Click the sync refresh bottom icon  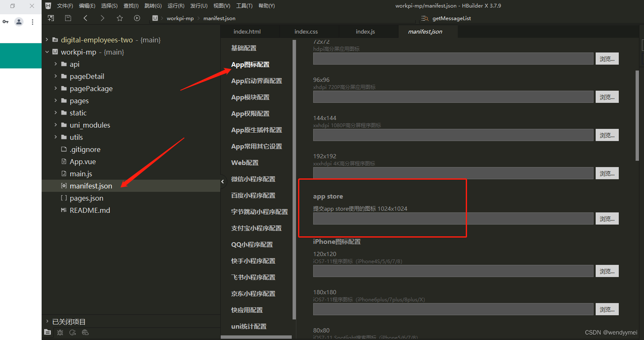pos(73,332)
